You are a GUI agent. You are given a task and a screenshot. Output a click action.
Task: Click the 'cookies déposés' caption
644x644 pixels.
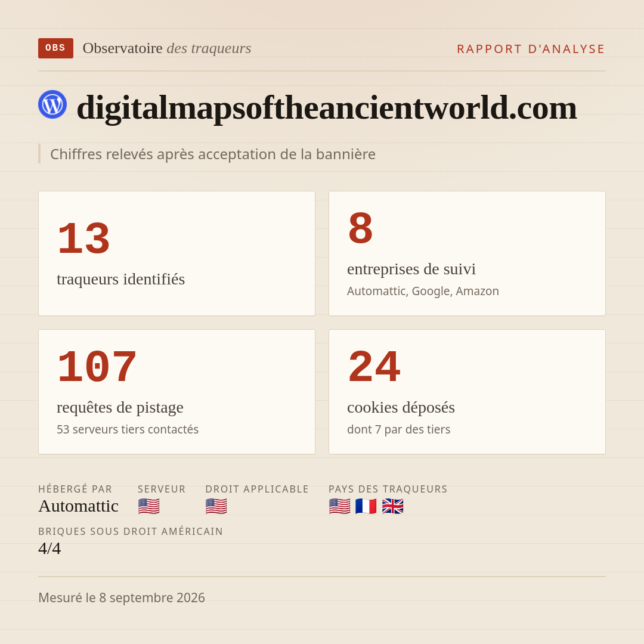[x=401, y=407]
